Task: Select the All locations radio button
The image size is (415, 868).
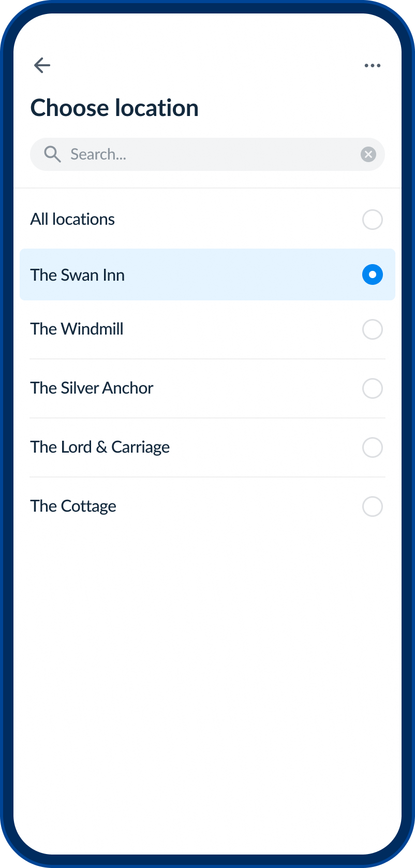Action: 373,220
